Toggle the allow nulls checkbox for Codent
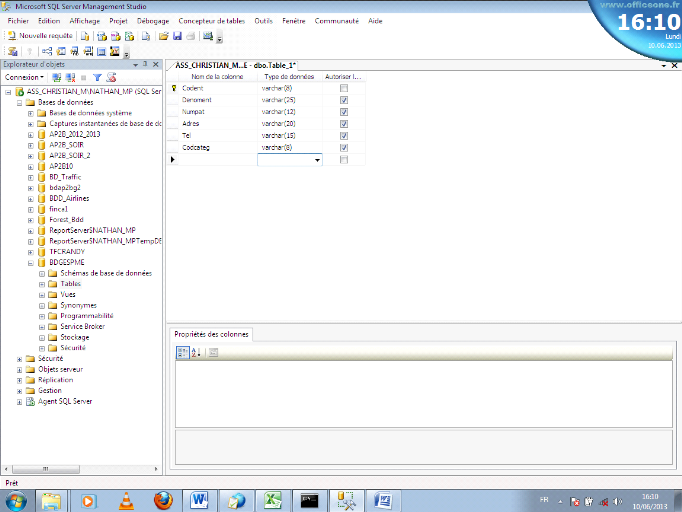The image size is (682, 512). tap(344, 88)
